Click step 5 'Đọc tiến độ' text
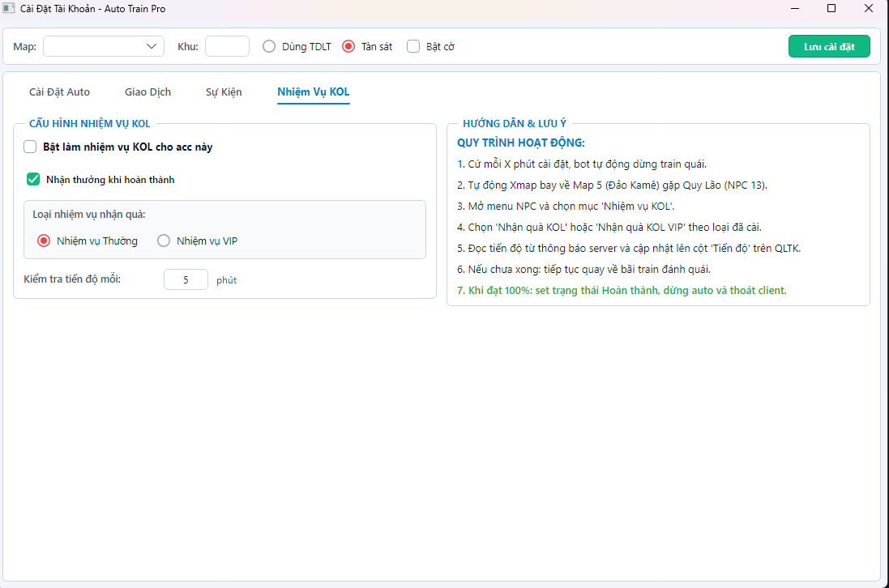 [629, 248]
